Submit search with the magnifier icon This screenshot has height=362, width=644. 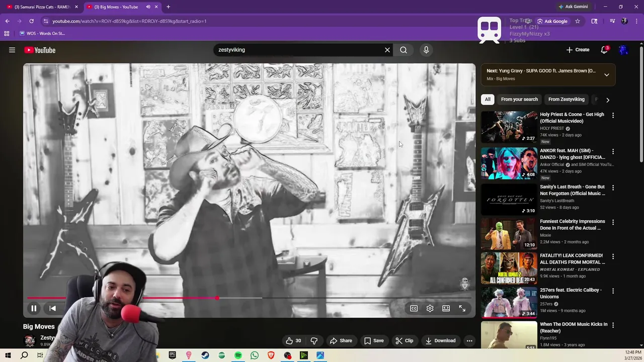pyautogui.click(x=404, y=50)
